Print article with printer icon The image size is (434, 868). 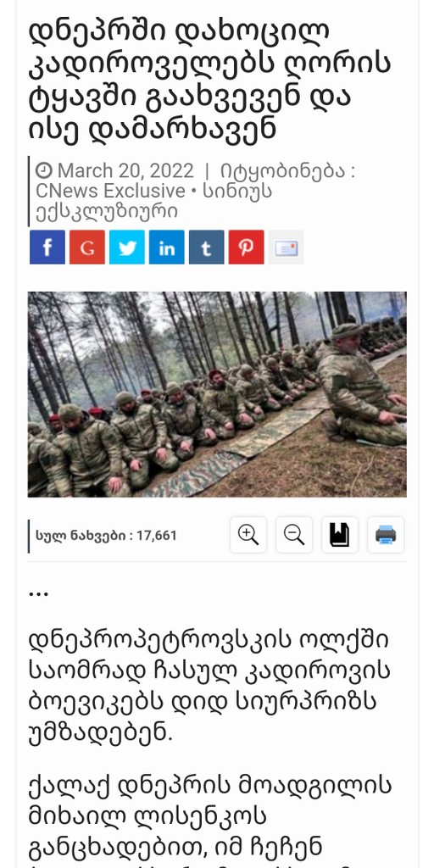click(x=386, y=535)
